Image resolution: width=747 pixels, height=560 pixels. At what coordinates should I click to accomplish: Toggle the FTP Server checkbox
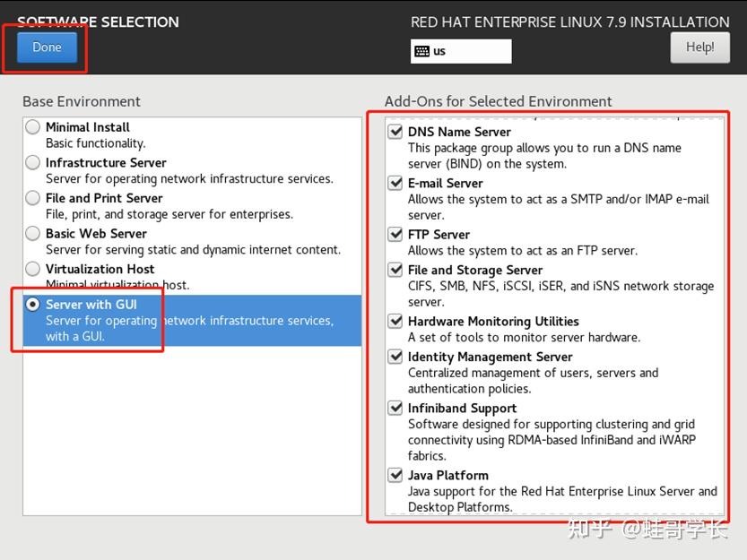coord(395,234)
